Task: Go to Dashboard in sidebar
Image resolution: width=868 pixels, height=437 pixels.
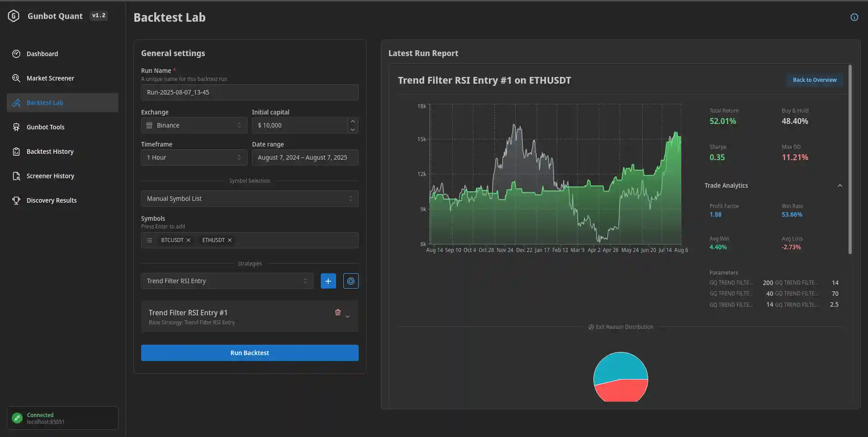Action: [x=42, y=54]
